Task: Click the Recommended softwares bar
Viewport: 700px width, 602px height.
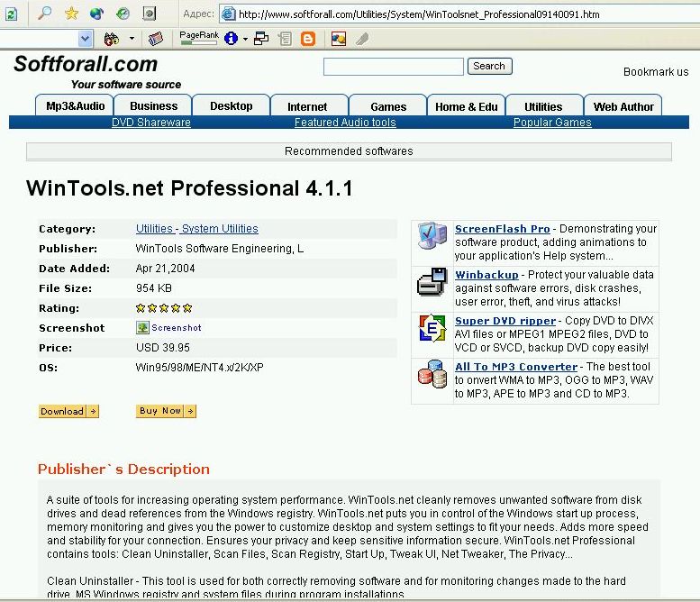Action: (x=349, y=151)
